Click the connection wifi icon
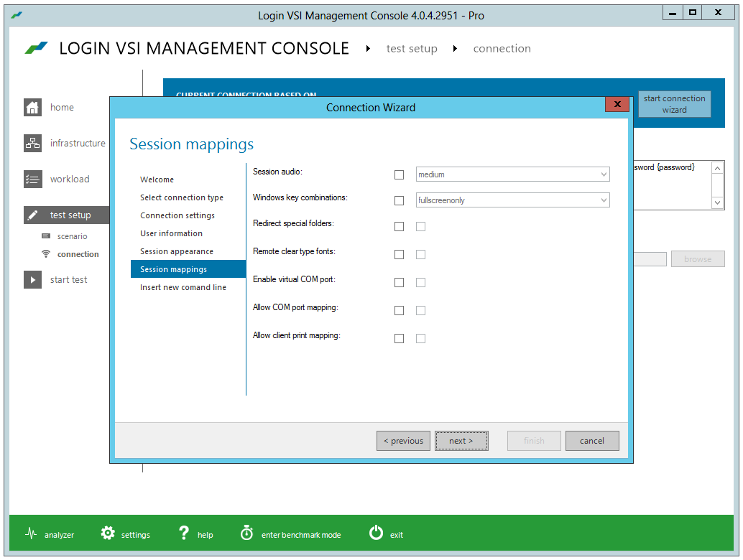Viewport: 743px width, 560px height. [x=46, y=253]
